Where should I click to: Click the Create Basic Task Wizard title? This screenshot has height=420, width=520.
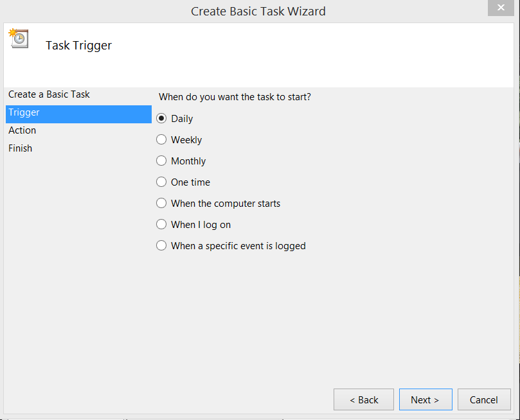click(x=258, y=12)
